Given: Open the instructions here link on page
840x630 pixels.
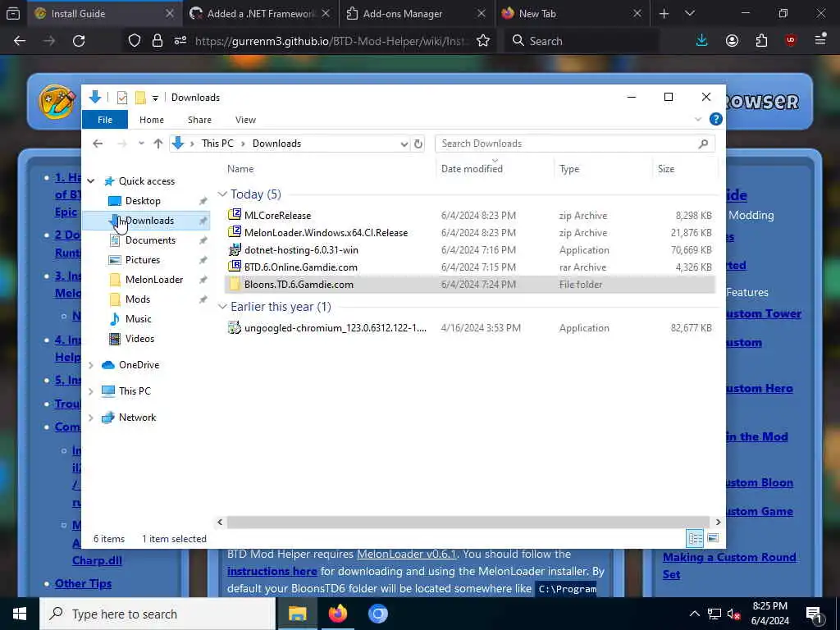Looking at the screenshot, I should pyautogui.click(x=272, y=571).
